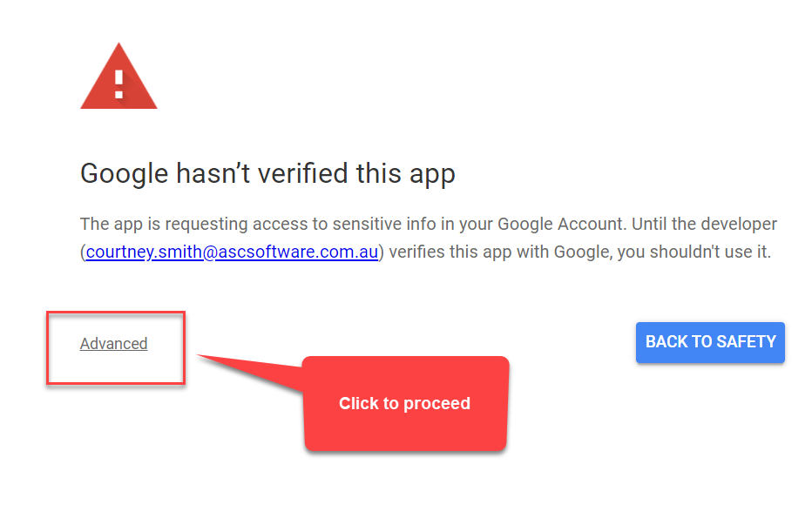Click the "Click to proceed" callout bubble
The image size is (812, 518).
click(405, 403)
